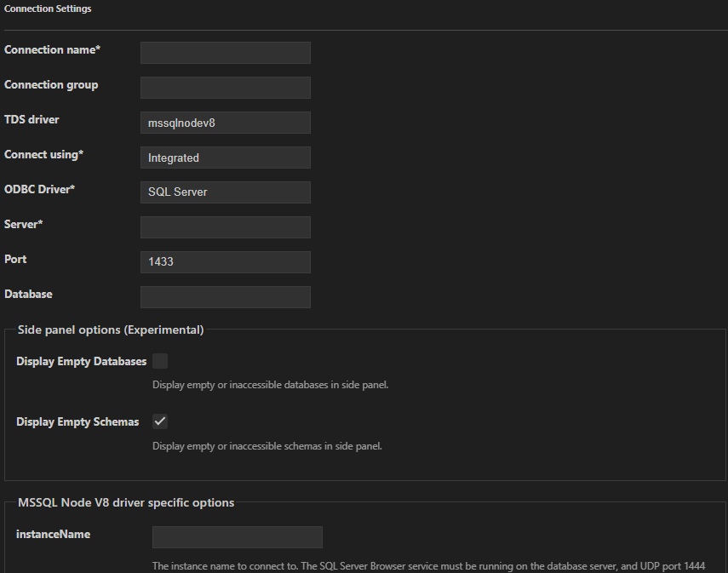Click the Port label
Image resolution: width=728 pixels, height=573 pixels.
pyautogui.click(x=15, y=259)
